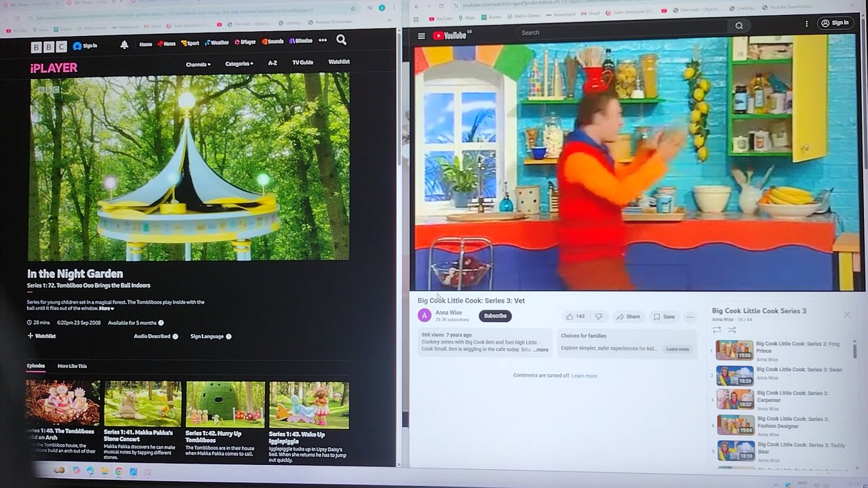
Task: Open apps grid in YouTube window bookmarks
Action: 417,18
